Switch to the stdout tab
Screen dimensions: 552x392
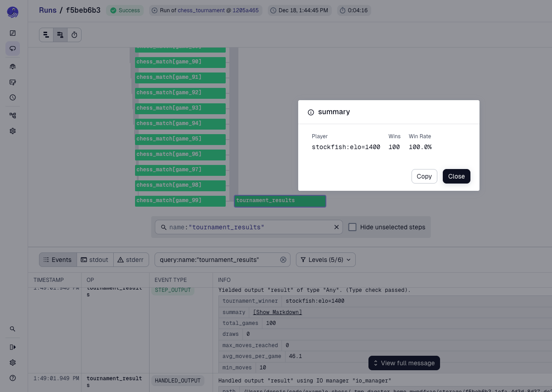(95, 260)
